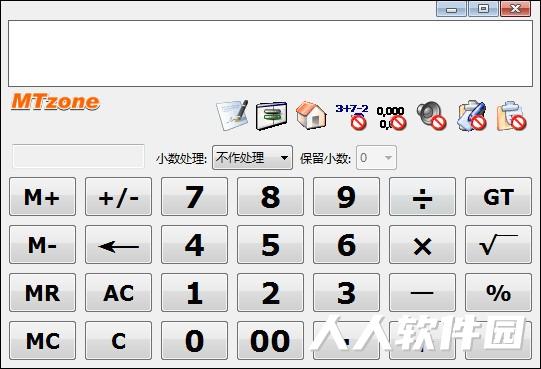Click the number 1 key
Image resolution: width=541 pixels, height=369 pixels.
pos(194,292)
